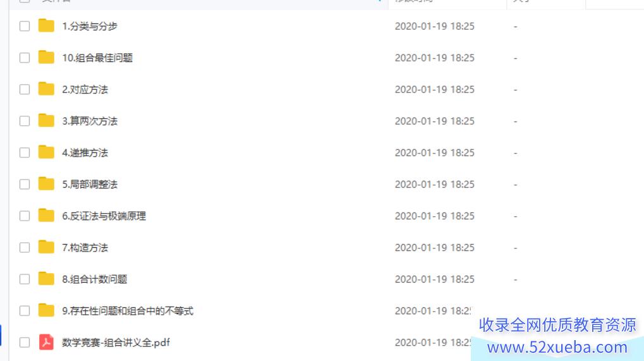
Task: Click the modified date of 2.对应方法
Action: [435, 90]
